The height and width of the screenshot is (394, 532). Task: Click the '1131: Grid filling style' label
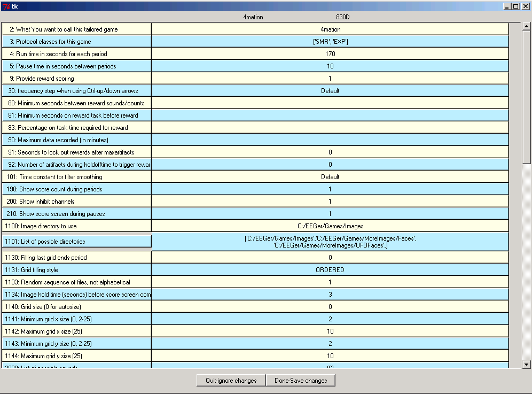click(77, 269)
